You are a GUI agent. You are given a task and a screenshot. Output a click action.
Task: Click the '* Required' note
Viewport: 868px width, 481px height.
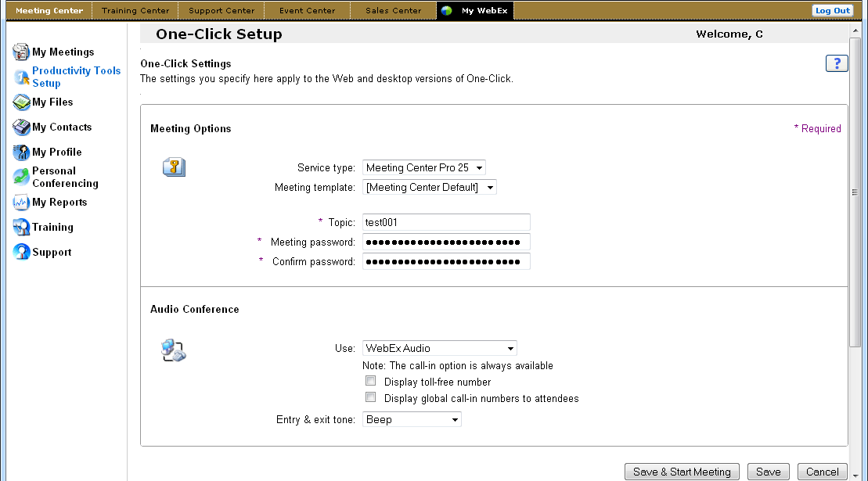tap(818, 129)
